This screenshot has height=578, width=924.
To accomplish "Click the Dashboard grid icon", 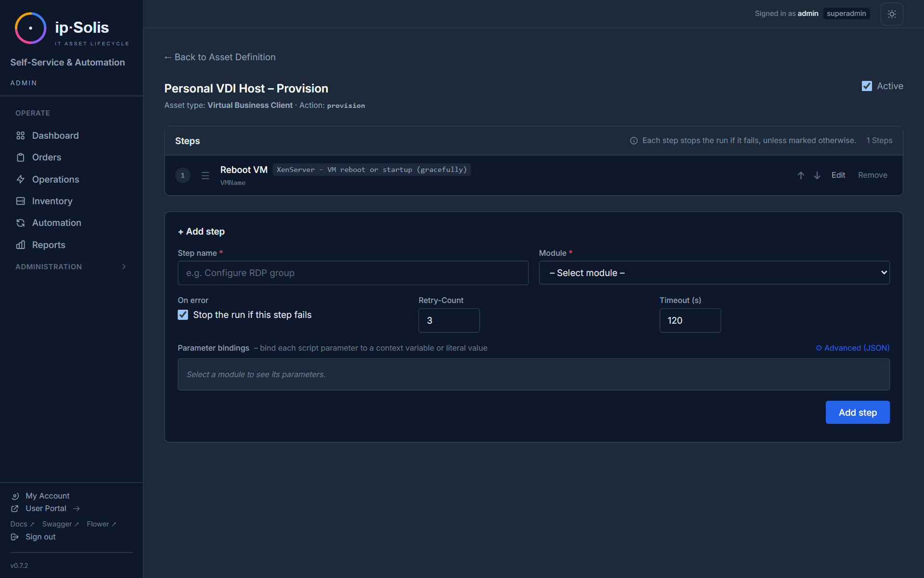I will [20, 135].
